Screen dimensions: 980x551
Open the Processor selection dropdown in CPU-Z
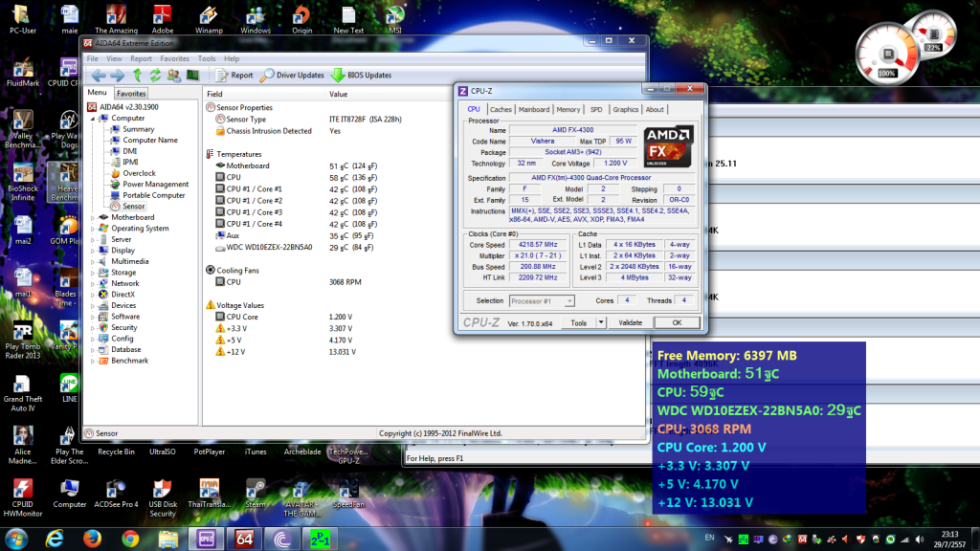point(570,300)
